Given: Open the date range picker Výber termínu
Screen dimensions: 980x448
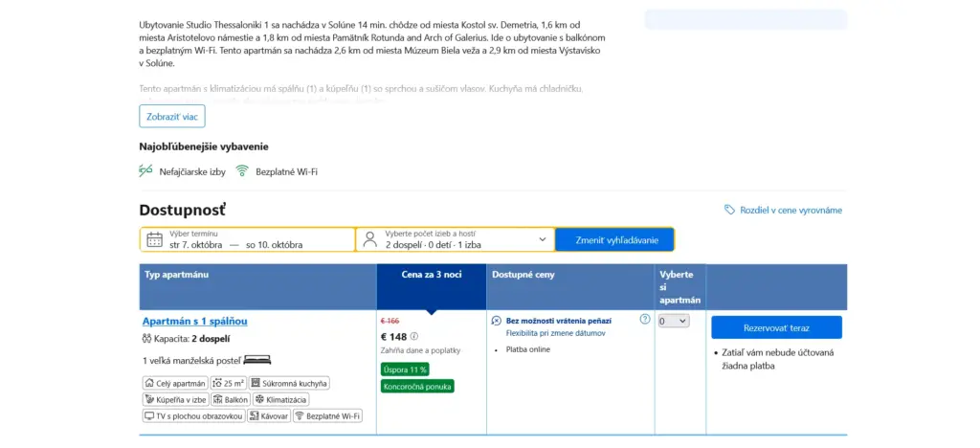Looking at the screenshot, I should pyautogui.click(x=248, y=239).
